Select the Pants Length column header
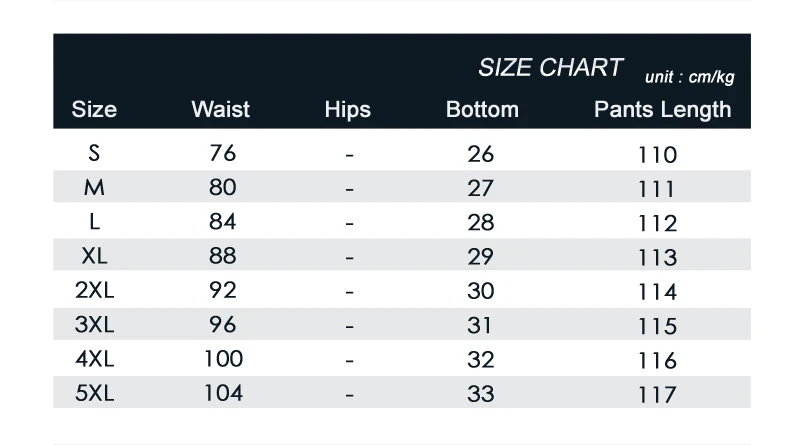 [x=662, y=110]
